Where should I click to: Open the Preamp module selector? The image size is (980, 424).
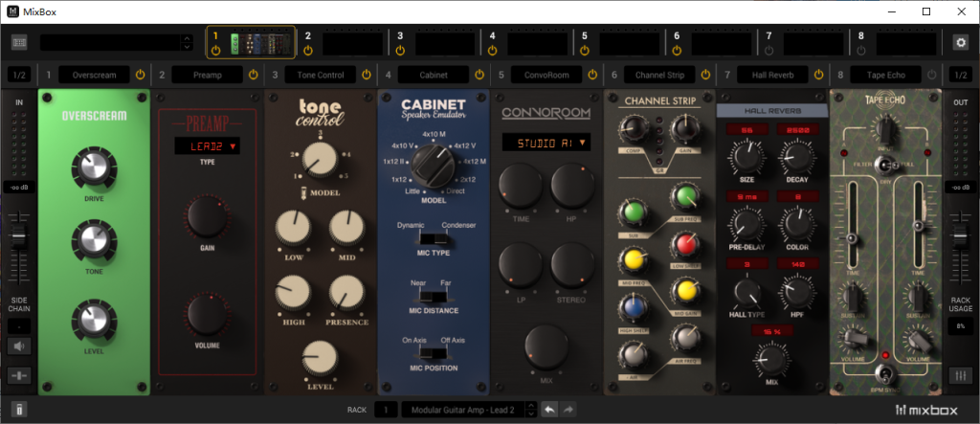click(208, 75)
